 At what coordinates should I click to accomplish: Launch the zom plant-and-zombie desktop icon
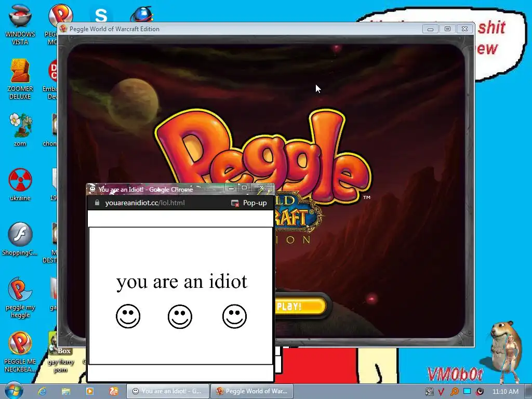(20, 129)
